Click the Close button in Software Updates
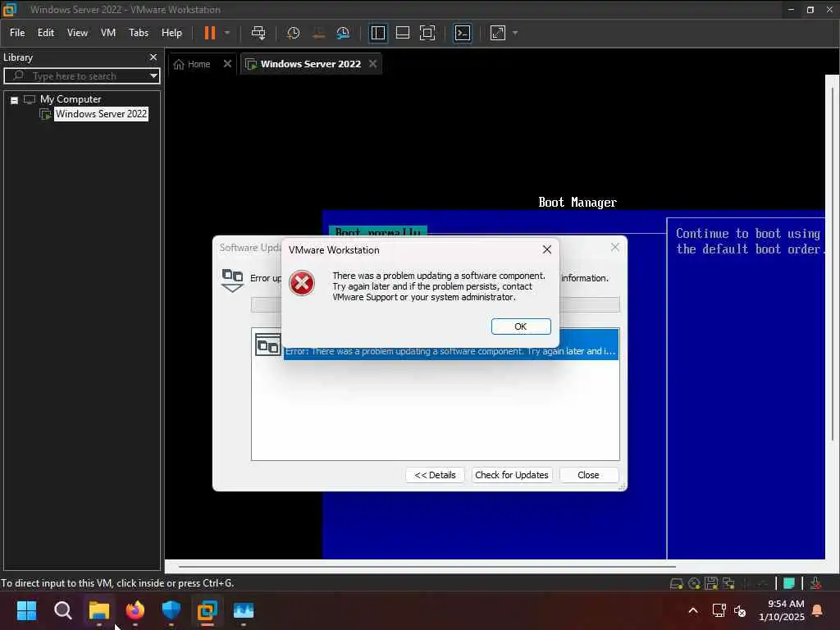Viewport: 840px width, 630px height. tap(588, 475)
